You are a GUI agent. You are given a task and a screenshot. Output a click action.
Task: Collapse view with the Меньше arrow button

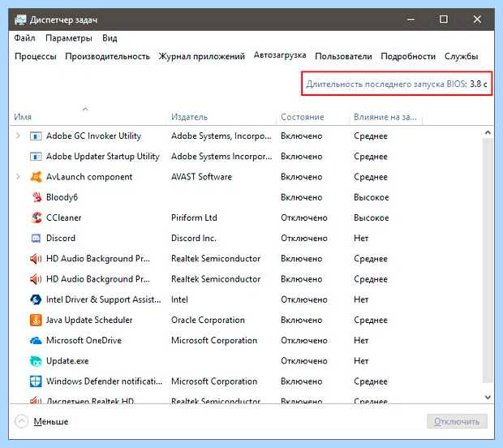click(21, 421)
